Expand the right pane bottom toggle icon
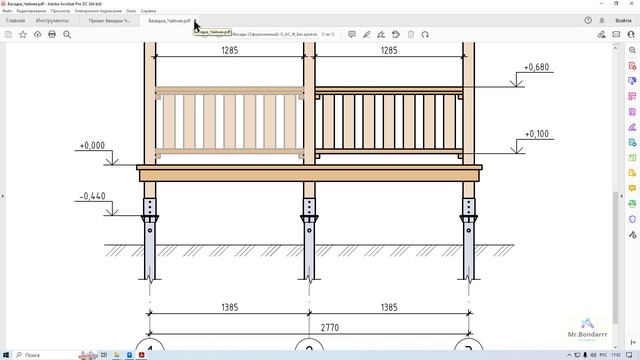This screenshot has height=360, width=640. click(x=633, y=342)
